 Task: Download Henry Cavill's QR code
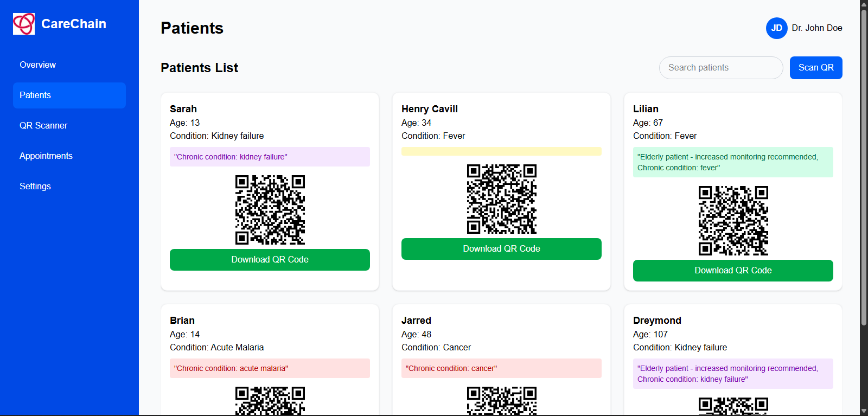click(x=501, y=249)
